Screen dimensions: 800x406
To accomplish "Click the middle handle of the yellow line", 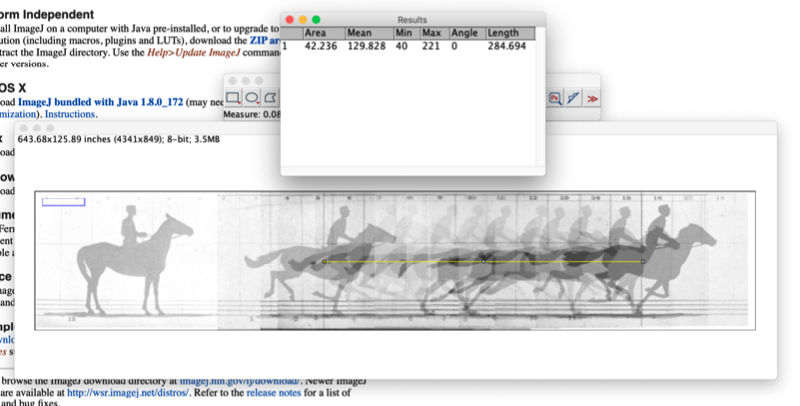I will [x=484, y=262].
